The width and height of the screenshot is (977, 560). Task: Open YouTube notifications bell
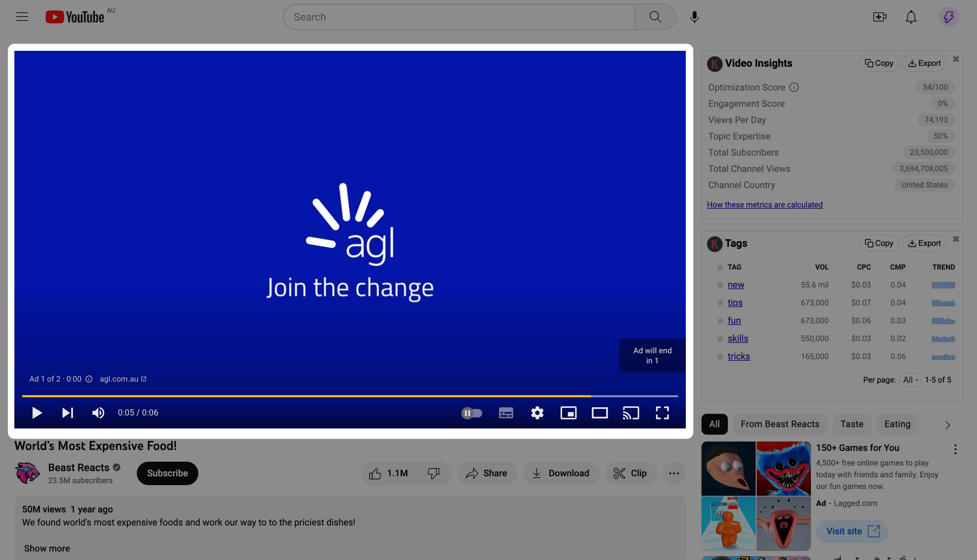(911, 17)
